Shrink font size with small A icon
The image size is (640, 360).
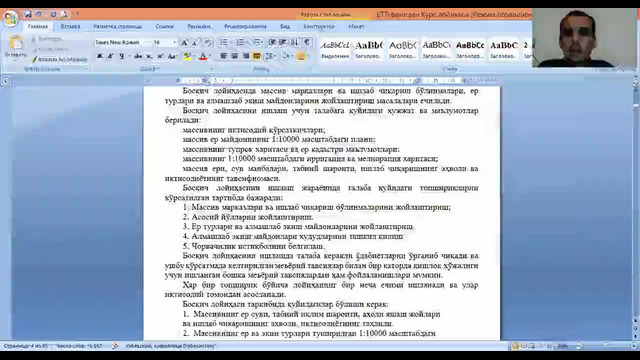[x=195, y=42]
